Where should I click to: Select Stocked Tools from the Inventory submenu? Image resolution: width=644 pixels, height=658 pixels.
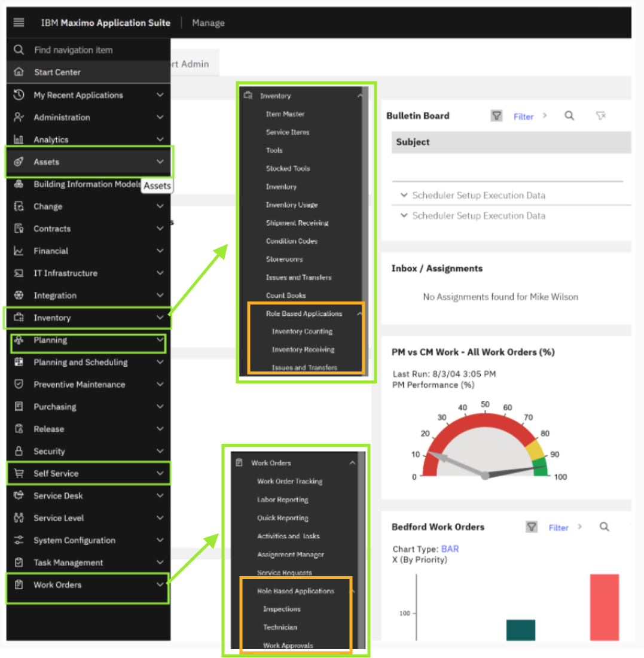288,168
